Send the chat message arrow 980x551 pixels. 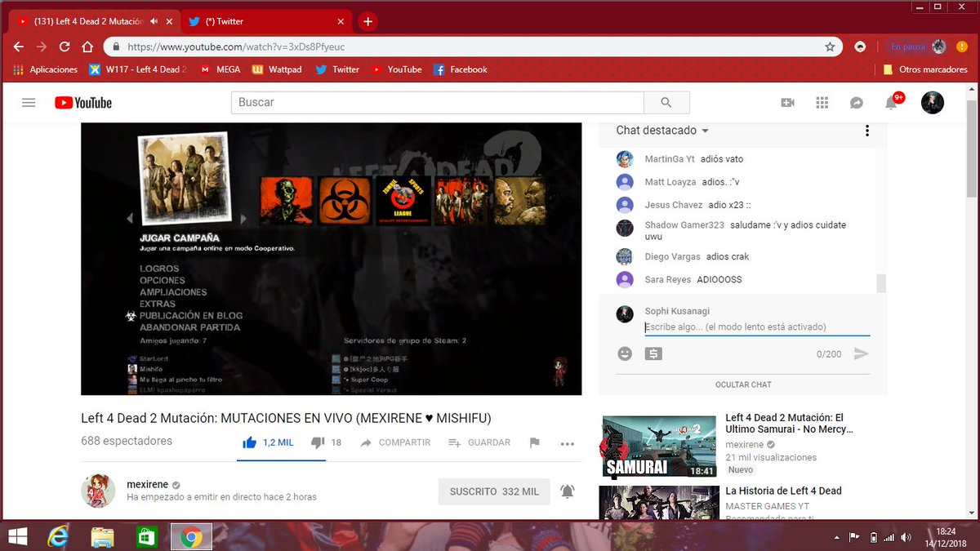(861, 353)
